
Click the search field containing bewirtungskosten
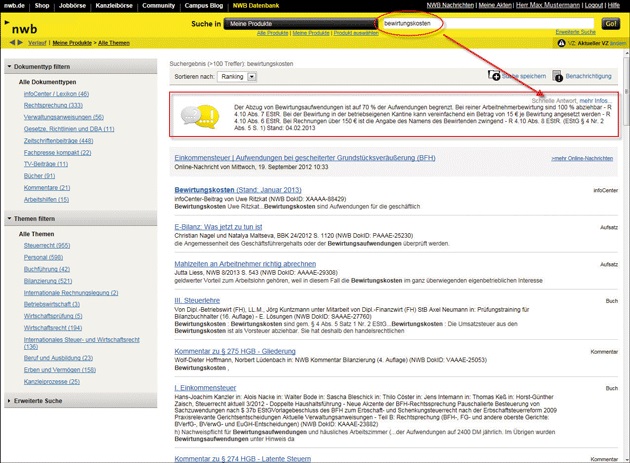click(480, 22)
